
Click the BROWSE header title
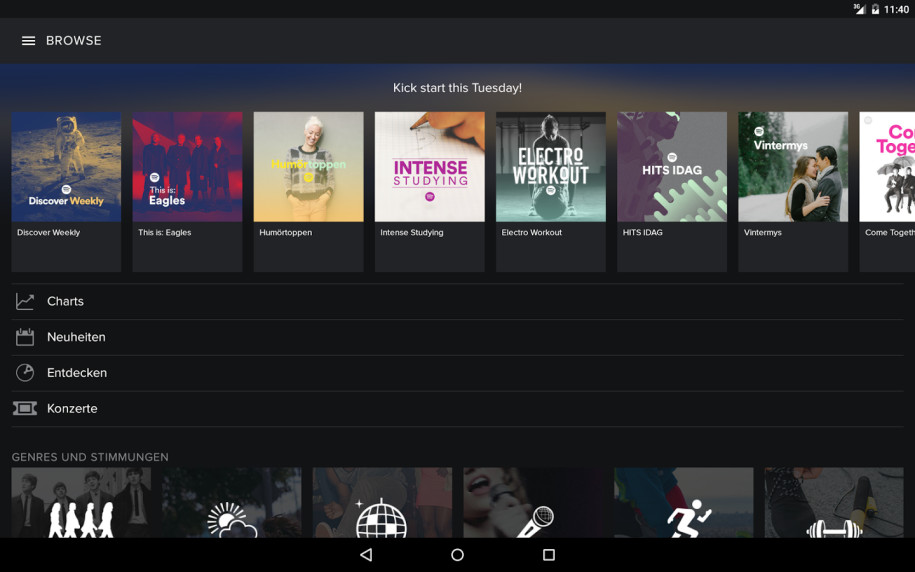pyautogui.click(x=74, y=41)
